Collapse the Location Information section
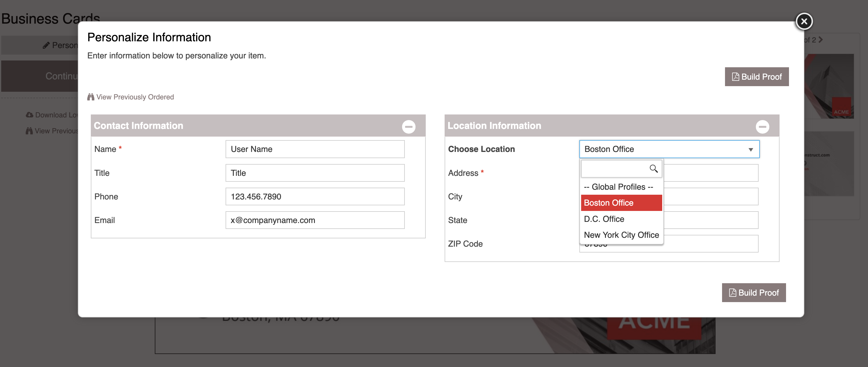 pos(762,127)
